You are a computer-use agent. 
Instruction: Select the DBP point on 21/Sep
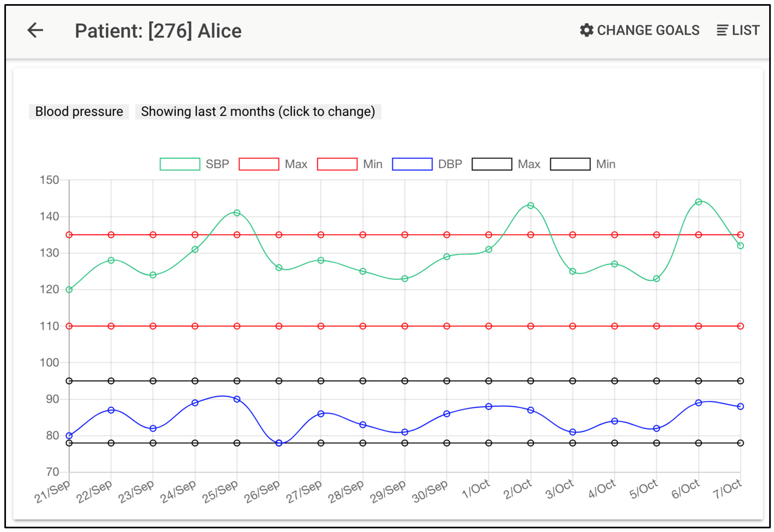(x=69, y=435)
